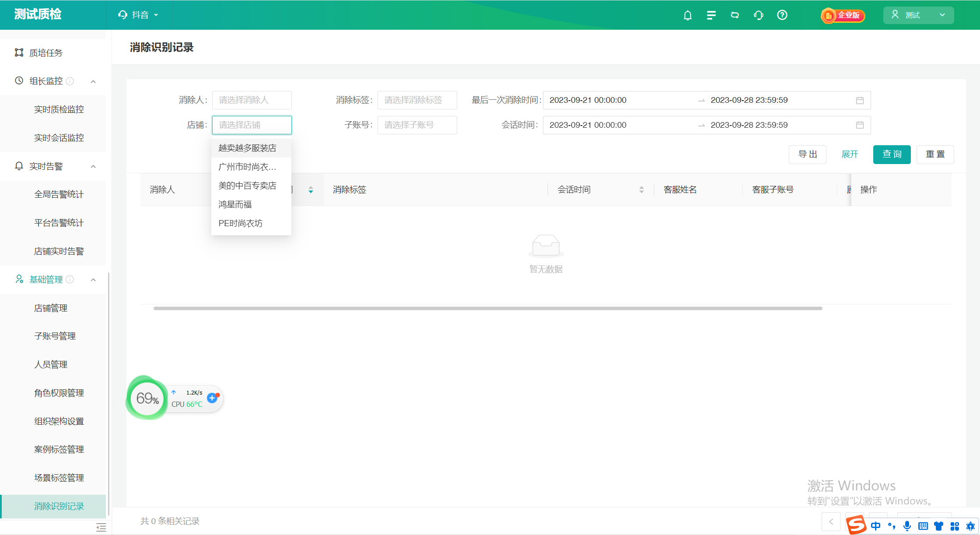The image size is (980, 535).
Task: Select 越卖越多服装店 from store list
Action: (251, 148)
